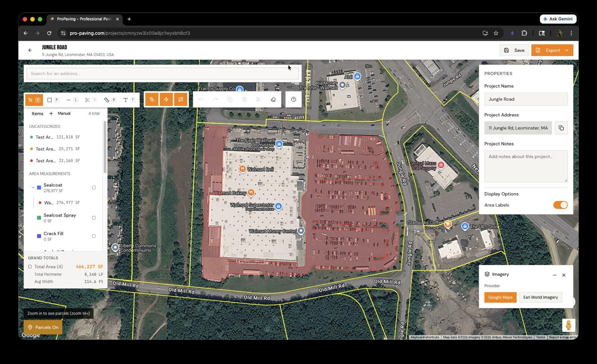
Task: Click the undo arrow
Action: click(201, 100)
